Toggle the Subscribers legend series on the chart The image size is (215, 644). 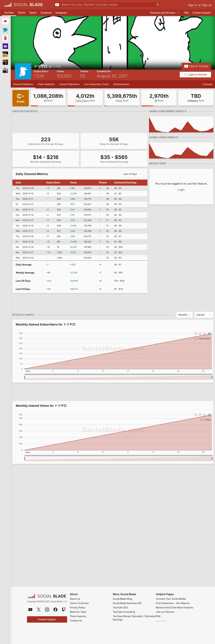coord(202,339)
